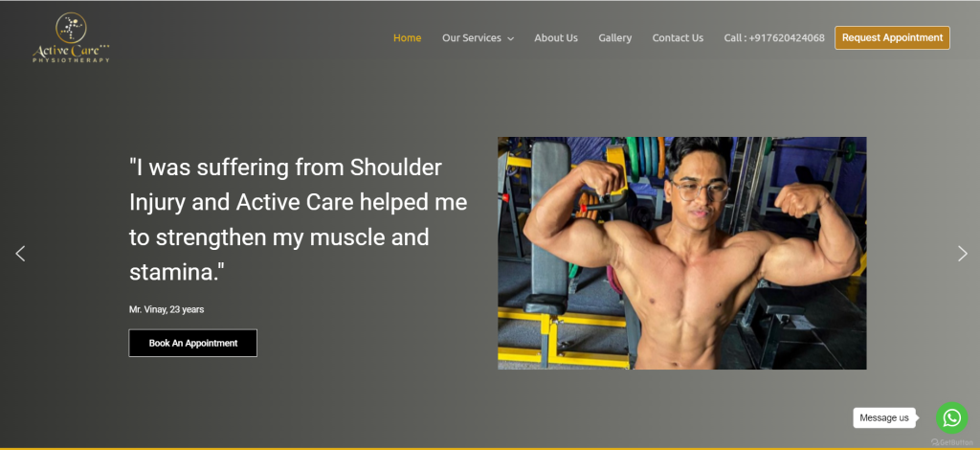The width and height of the screenshot is (980, 450).
Task: Go to the About Us page
Action: [x=556, y=38]
